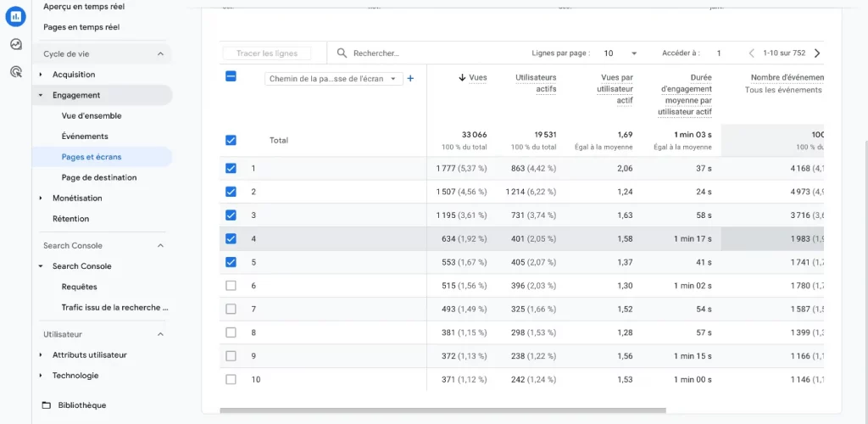
Task: Check row 6 checkbox
Action: tap(231, 286)
